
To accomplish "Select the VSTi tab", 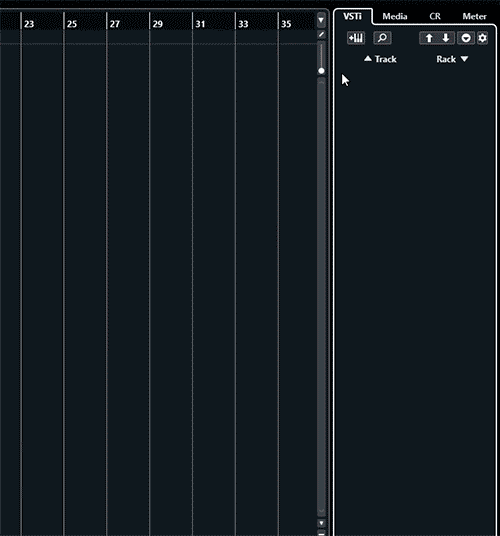I will (352, 16).
